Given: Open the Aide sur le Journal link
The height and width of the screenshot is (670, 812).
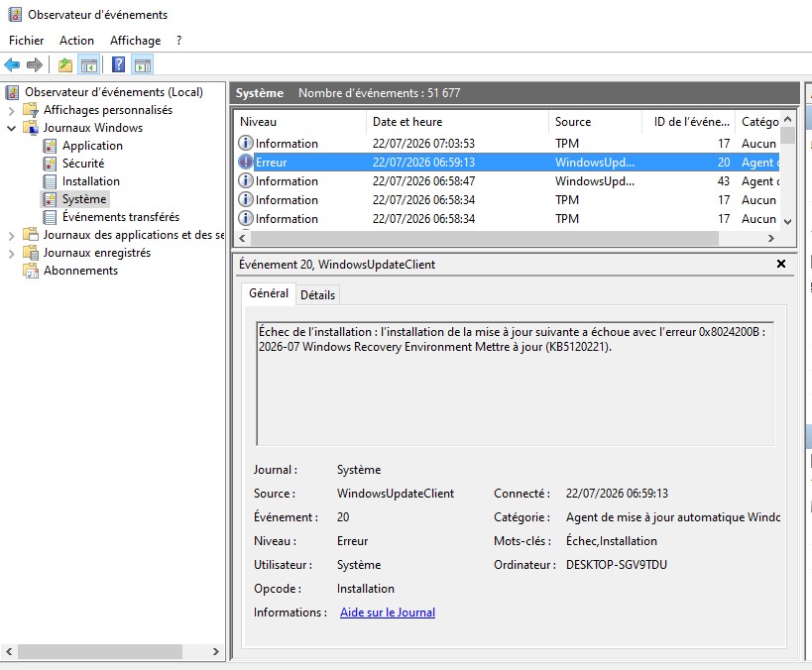Looking at the screenshot, I should click(388, 613).
